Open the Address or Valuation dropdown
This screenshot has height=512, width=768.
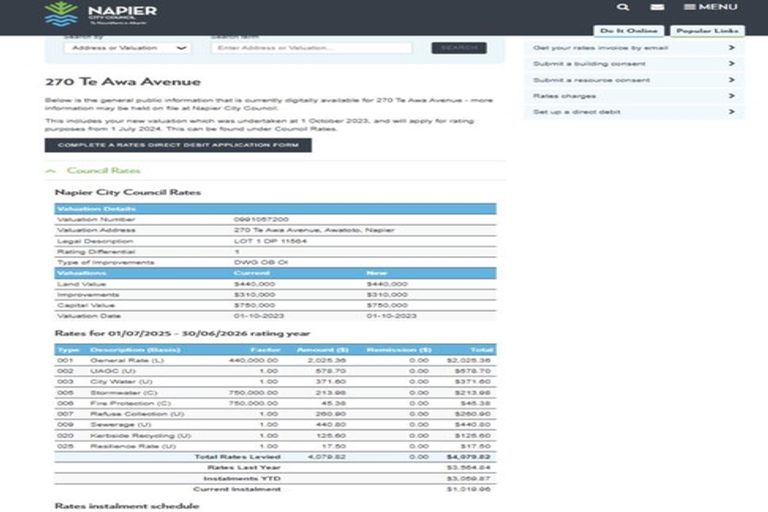tap(126, 48)
